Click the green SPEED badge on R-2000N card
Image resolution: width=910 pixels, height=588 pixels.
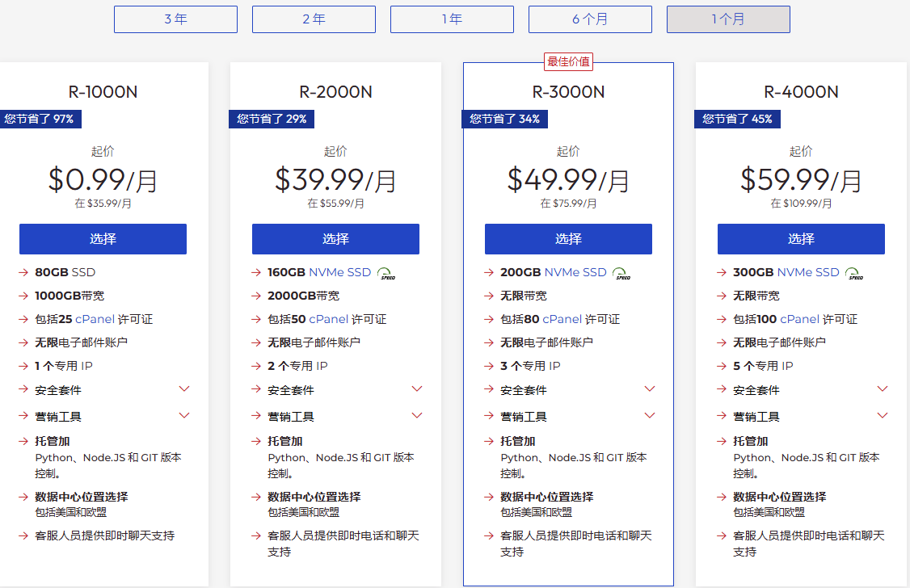388,273
